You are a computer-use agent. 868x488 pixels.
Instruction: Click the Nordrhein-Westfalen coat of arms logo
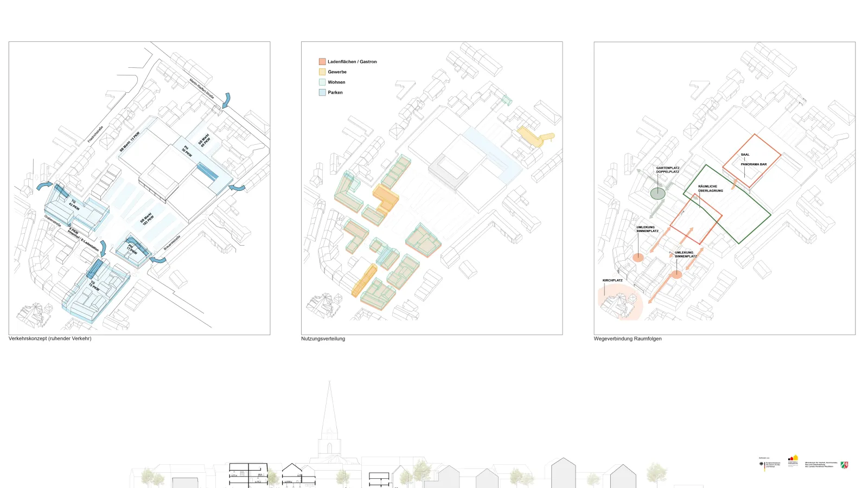(845, 465)
